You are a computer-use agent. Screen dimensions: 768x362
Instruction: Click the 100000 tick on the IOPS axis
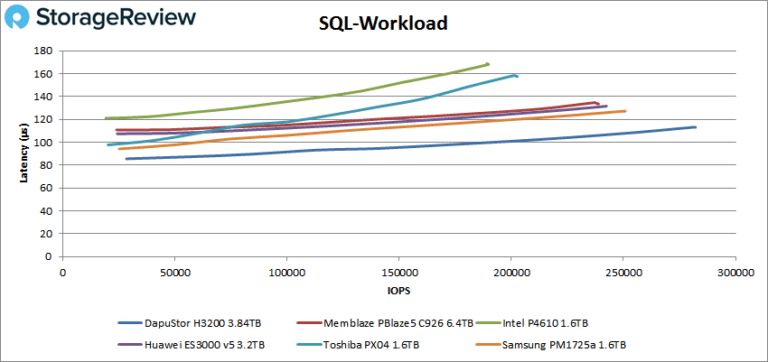[287, 272]
